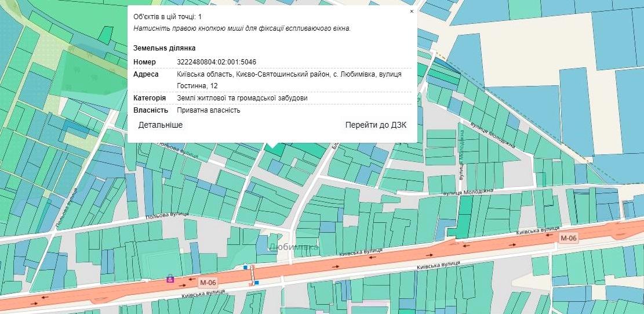This screenshot has height=314, width=644.
Task: Click the M-06 road shield near the shop marker
Action: point(207,283)
